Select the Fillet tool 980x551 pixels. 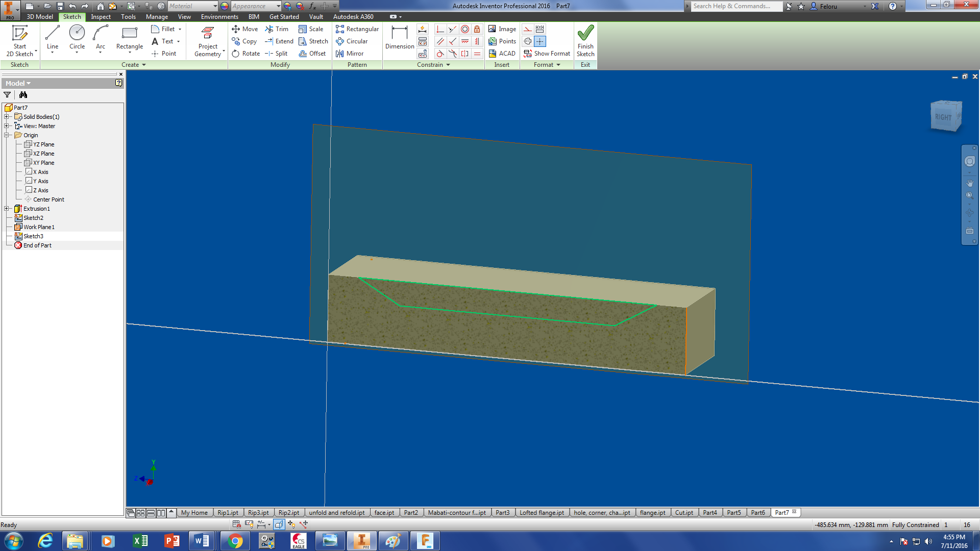(x=163, y=29)
